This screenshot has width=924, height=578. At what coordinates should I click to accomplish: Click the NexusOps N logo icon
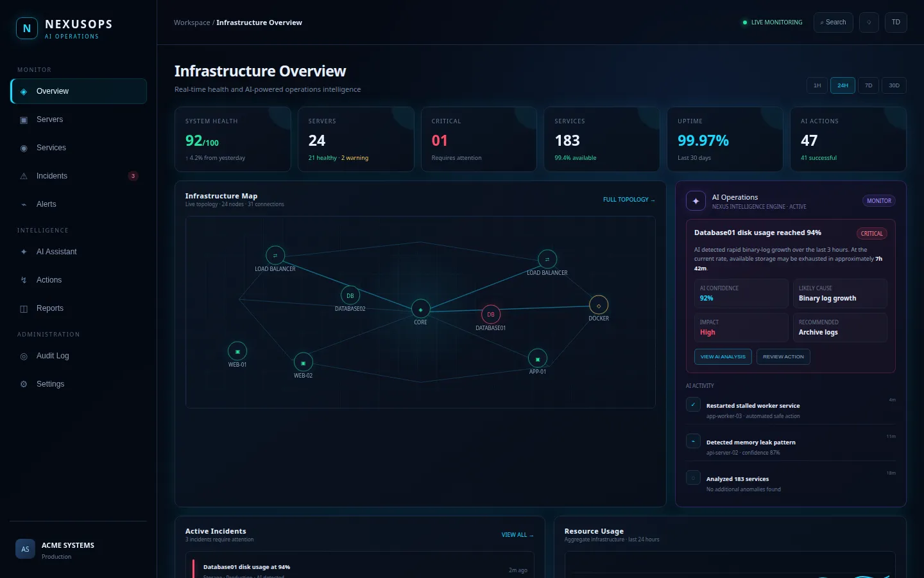click(26, 28)
